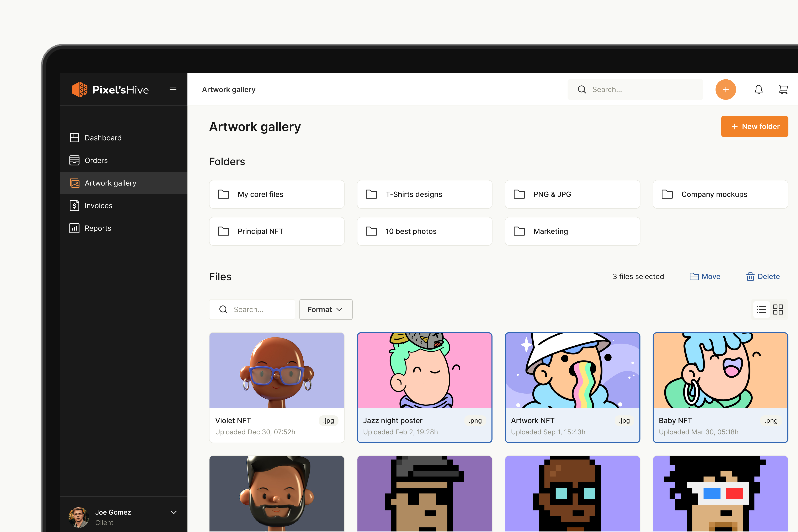798x532 pixels.
Task: Open Dashboard from the sidebar
Action: [x=123, y=138]
